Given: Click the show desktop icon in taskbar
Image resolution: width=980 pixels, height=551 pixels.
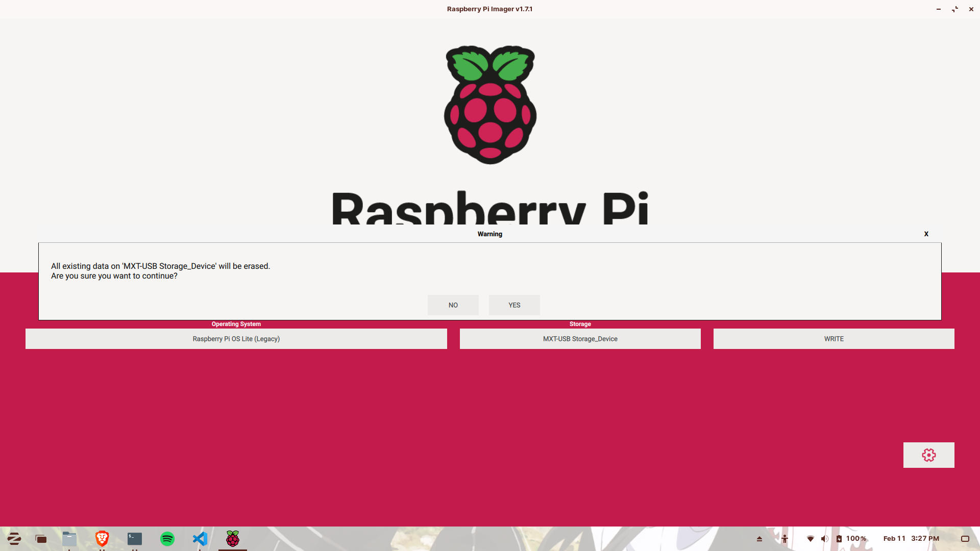Looking at the screenshot, I should (965, 539).
